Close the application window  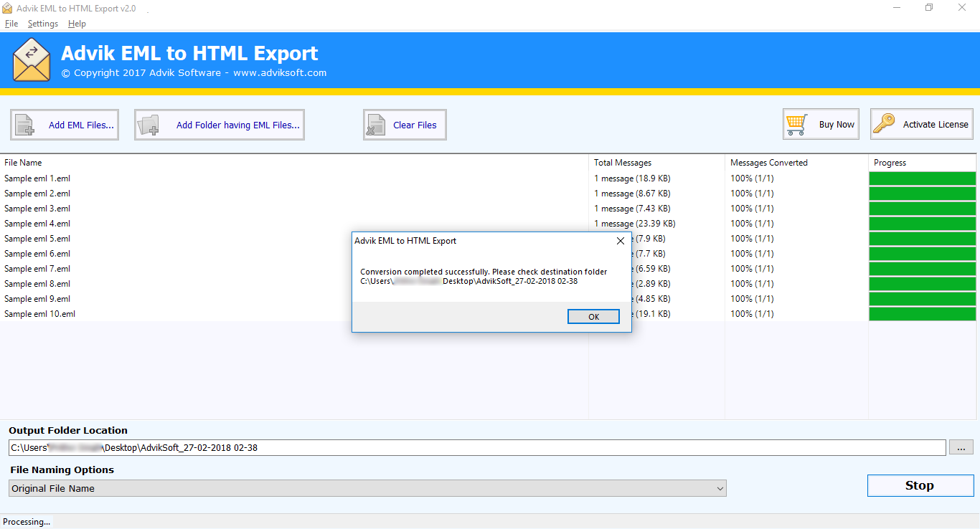click(x=963, y=8)
